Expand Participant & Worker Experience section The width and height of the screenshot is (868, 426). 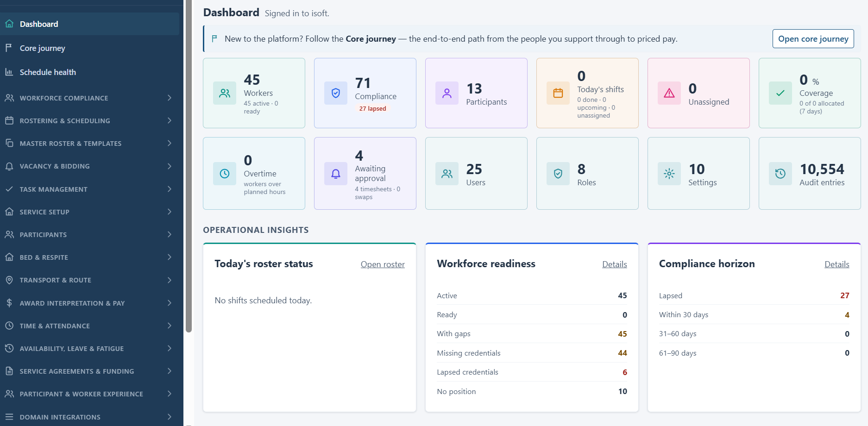coord(89,394)
